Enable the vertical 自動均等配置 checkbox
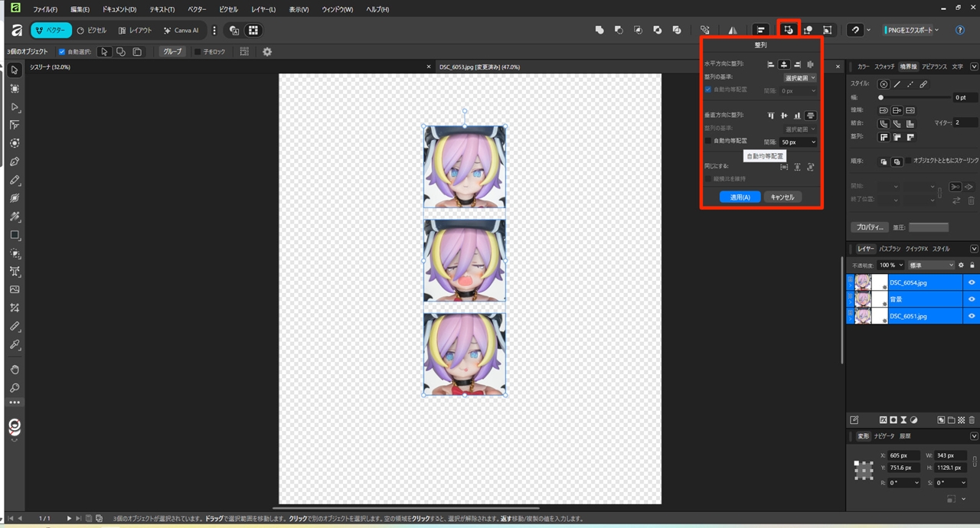The image size is (980, 528). pos(708,141)
